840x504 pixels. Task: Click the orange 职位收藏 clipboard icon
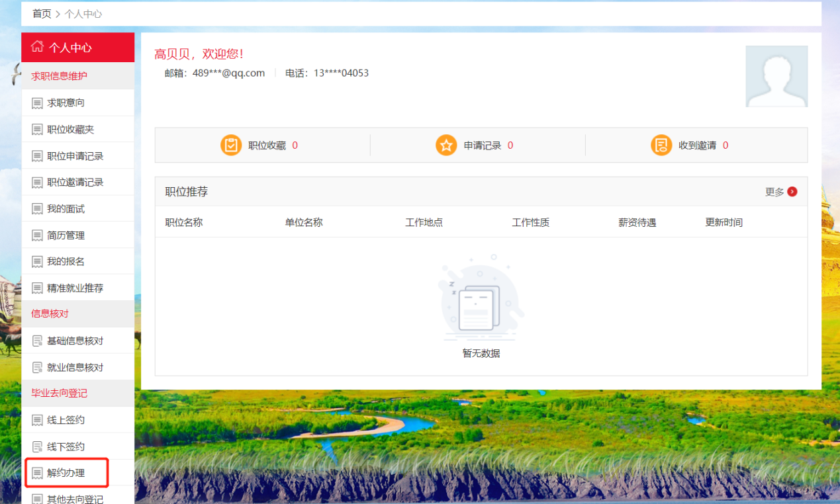231,145
